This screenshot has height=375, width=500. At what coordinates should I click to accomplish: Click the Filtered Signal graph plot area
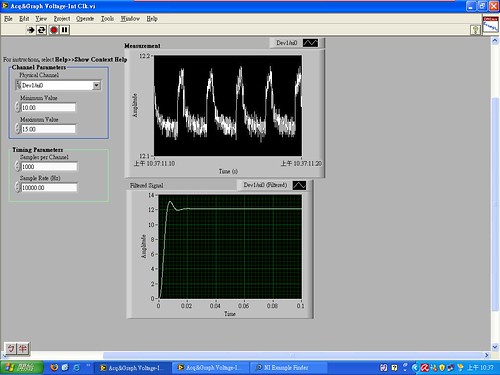coord(230,247)
